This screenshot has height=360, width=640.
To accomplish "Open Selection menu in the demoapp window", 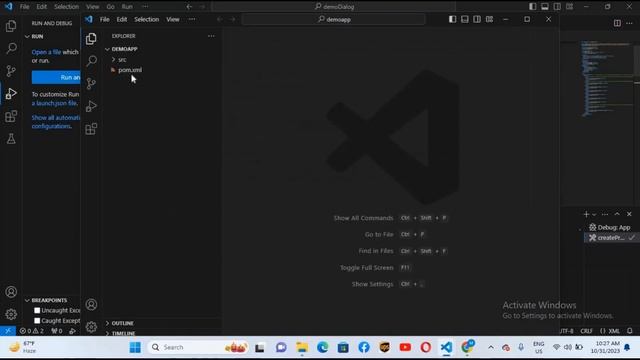I will pyautogui.click(x=147, y=19).
